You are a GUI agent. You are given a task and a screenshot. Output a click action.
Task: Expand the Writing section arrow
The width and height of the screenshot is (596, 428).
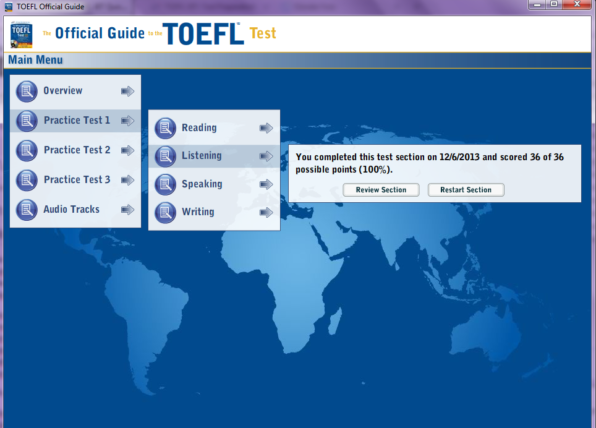tap(266, 212)
